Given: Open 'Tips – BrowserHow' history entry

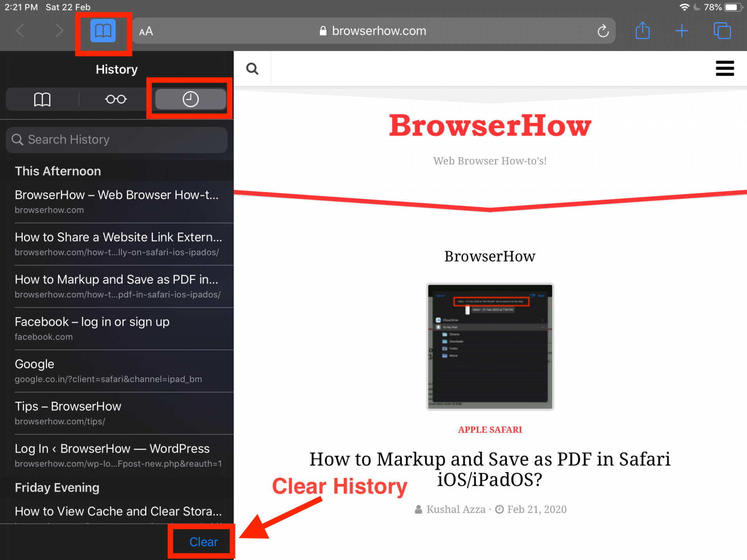Looking at the screenshot, I should click(117, 413).
